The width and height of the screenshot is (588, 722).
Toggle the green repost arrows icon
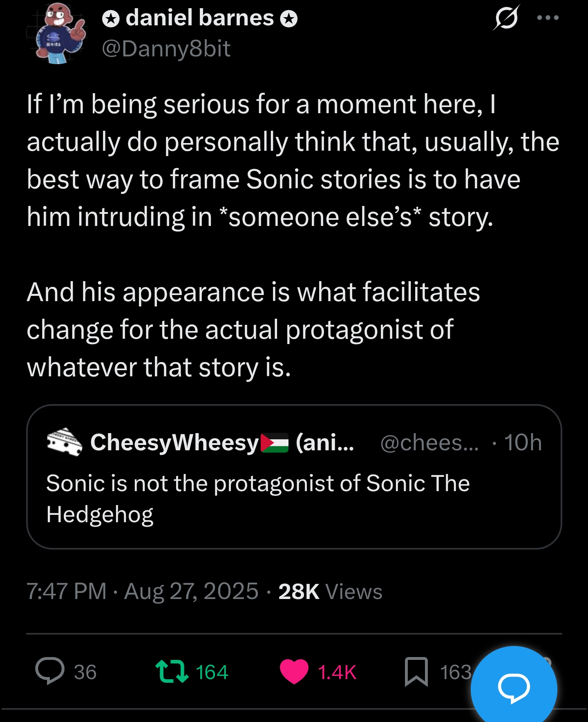click(x=172, y=672)
